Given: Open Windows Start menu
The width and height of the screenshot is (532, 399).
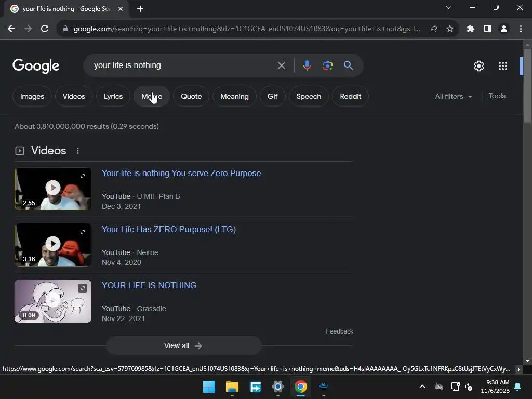Looking at the screenshot, I should [209, 387].
